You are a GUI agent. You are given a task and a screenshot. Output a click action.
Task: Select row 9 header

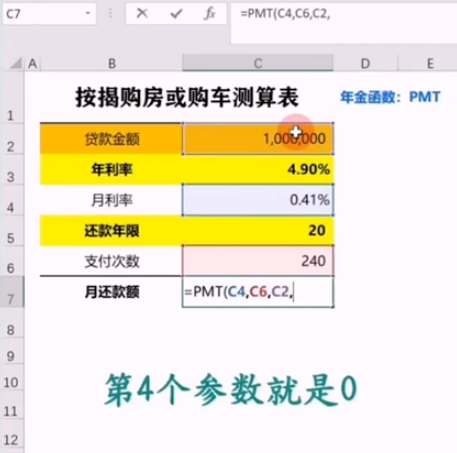tap(11, 351)
